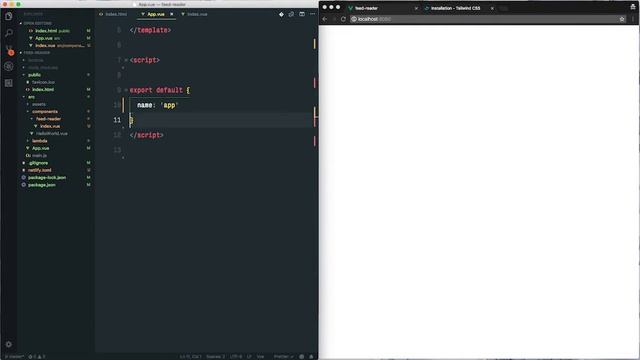Switch to the index.vue editor tab

[195, 14]
